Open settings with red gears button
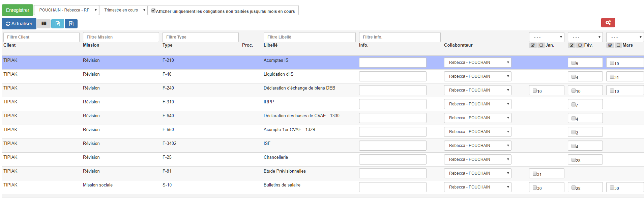 click(x=608, y=23)
